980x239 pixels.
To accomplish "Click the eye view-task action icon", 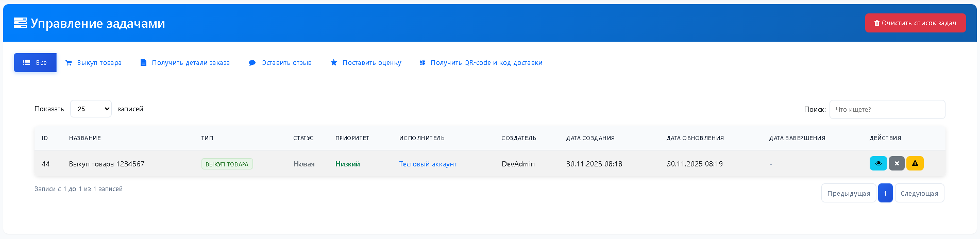I will (x=878, y=163).
